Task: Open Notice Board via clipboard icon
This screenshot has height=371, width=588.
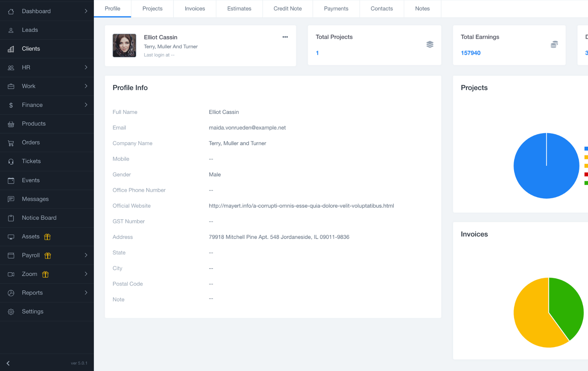Action: [x=11, y=218]
